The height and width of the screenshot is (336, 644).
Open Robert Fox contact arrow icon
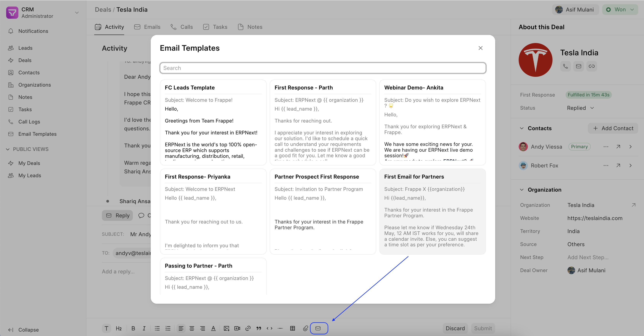click(x=618, y=165)
